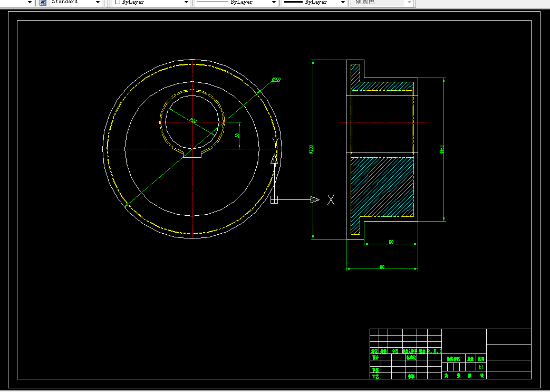Viewport: 550px width, 392px height.
Task: Click the leftmost dropdown arrow in toolbar
Action: [30, 3]
